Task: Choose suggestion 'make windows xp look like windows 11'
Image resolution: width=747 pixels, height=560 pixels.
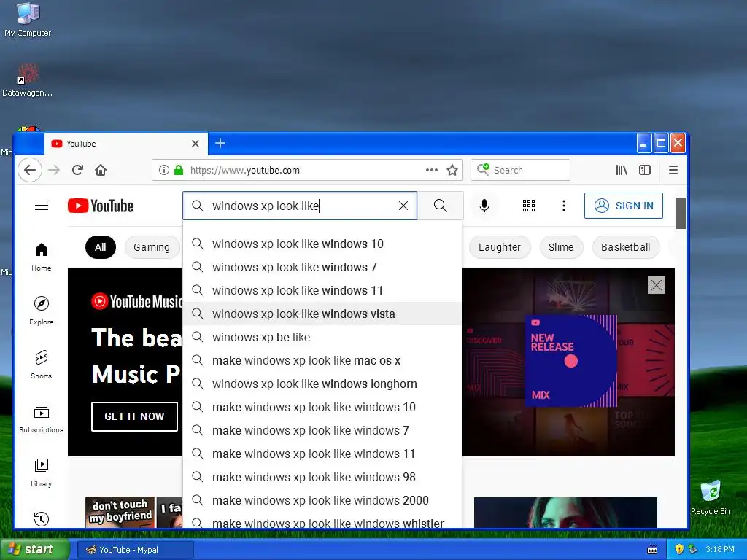Action: pyautogui.click(x=322, y=454)
